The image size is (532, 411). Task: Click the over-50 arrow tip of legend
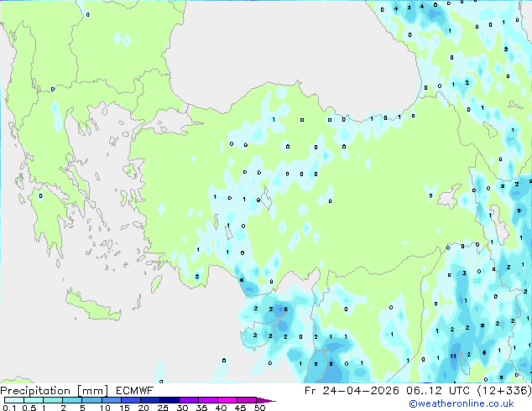pyautogui.click(x=266, y=400)
